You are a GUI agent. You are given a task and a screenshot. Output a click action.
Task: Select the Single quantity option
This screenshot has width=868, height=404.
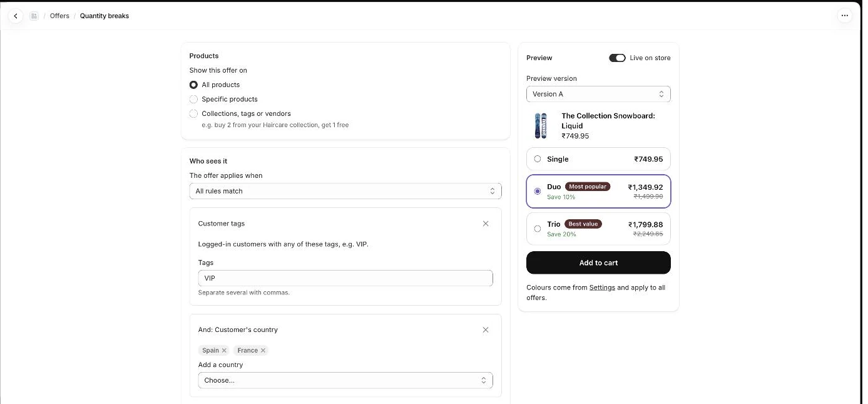click(x=598, y=159)
